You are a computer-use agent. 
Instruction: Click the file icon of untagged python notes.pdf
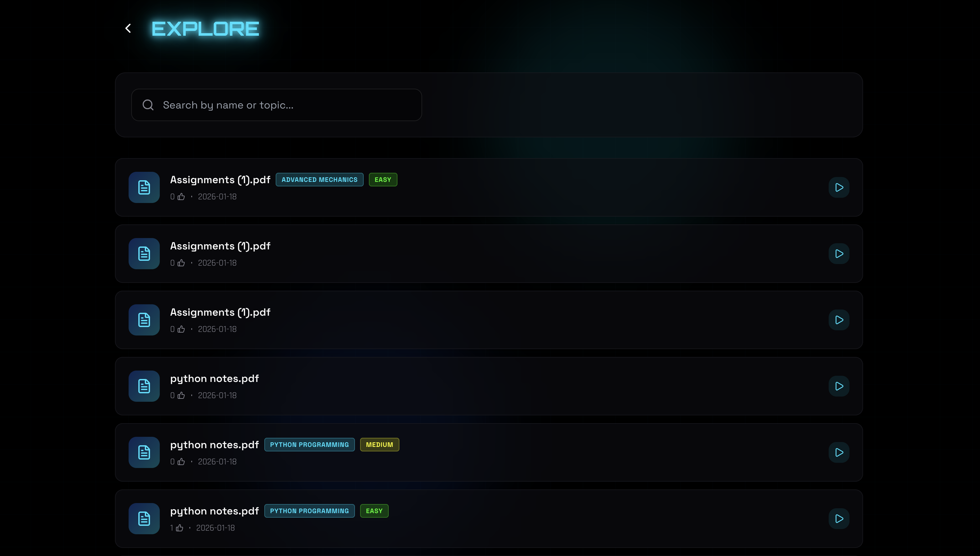[x=144, y=386]
